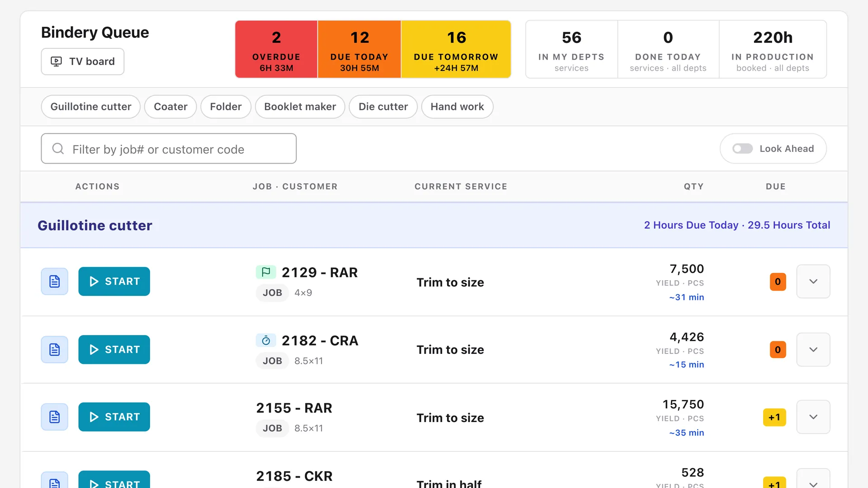Start job 2185 - CKR
The width and height of the screenshot is (868, 488).
[114, 480]
